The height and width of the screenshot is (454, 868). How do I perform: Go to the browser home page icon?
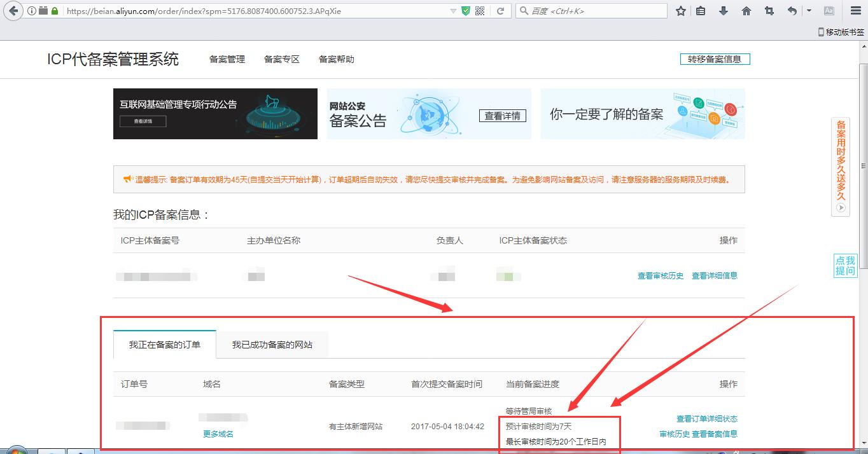(746, 10)
